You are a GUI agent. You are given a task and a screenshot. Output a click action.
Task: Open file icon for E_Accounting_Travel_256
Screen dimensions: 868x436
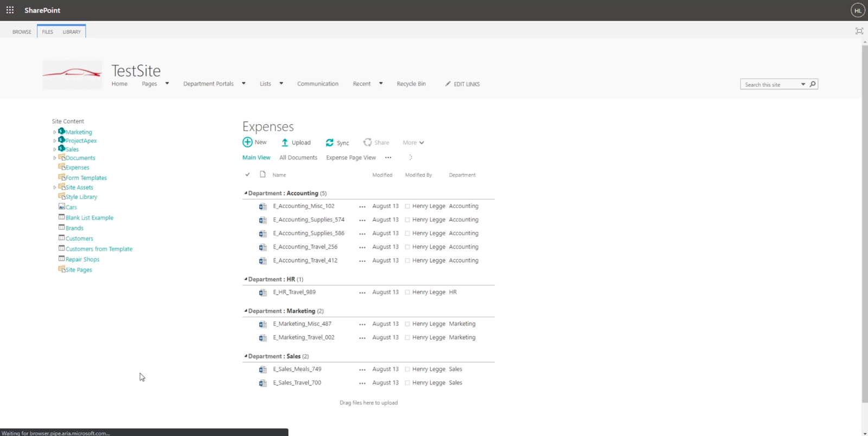tap(263, 247)
